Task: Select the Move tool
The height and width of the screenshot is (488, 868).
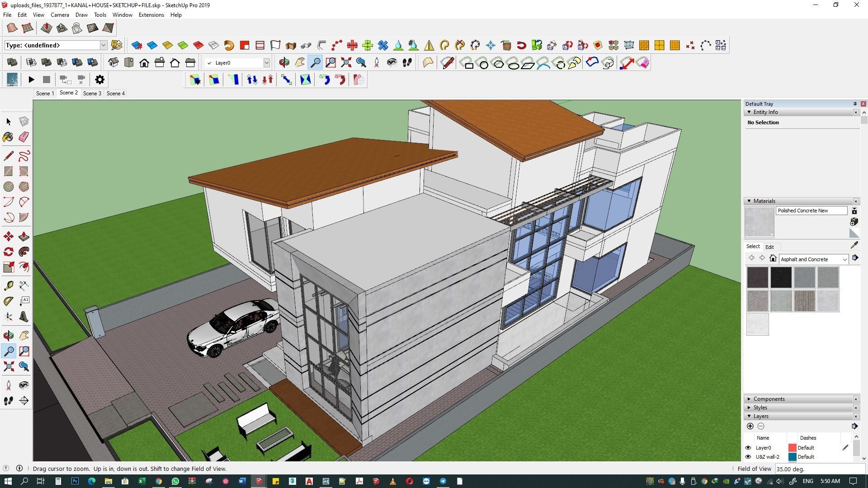Action: point(9,236)
